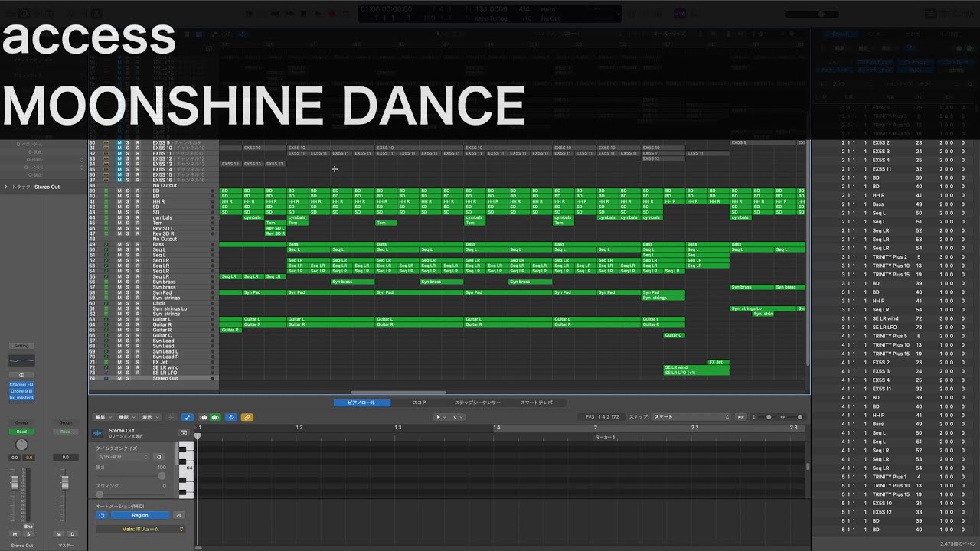Switch to the スマートテンポ tab
Screen dimensions: 980x551
pos(536,403)
